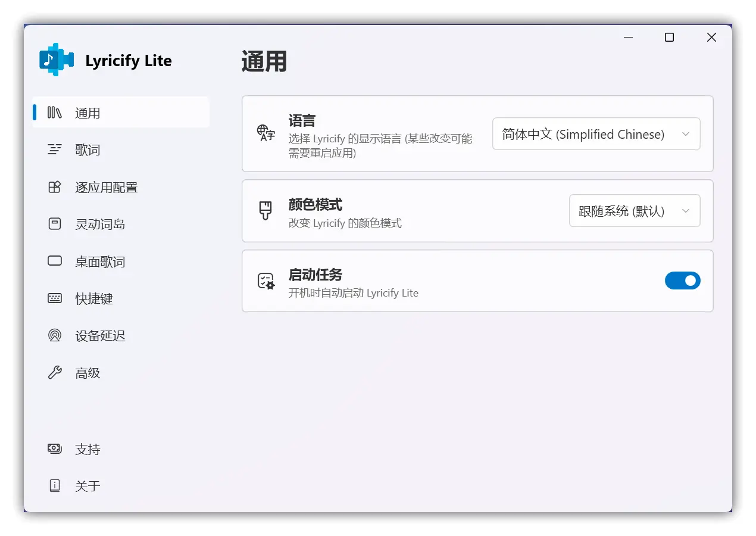
Task: Open the 设备延迟 settings
Action: pyautogui.click(x=121, y=335)
